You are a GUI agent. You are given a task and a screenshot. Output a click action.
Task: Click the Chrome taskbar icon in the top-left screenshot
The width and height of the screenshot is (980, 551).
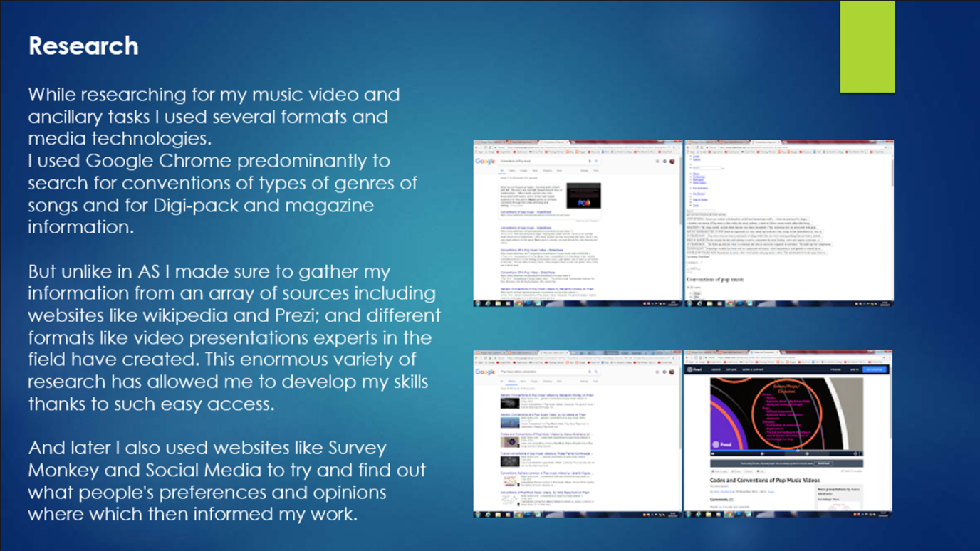[518, 303]
